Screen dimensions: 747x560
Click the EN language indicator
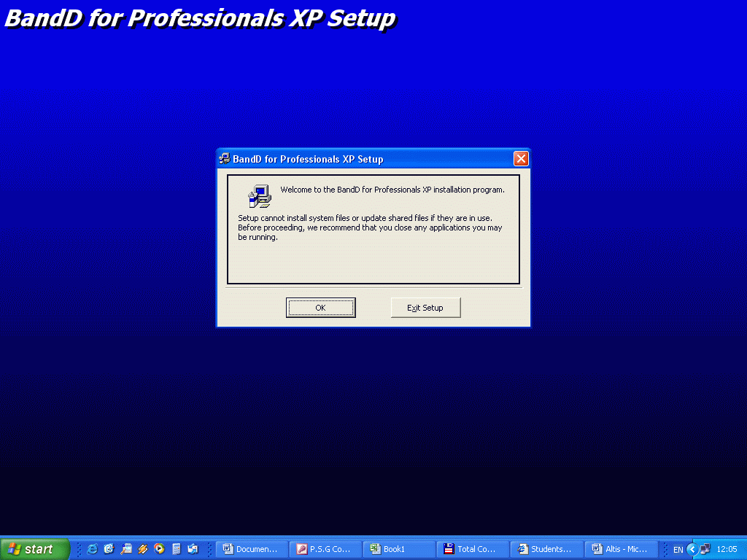678,550
